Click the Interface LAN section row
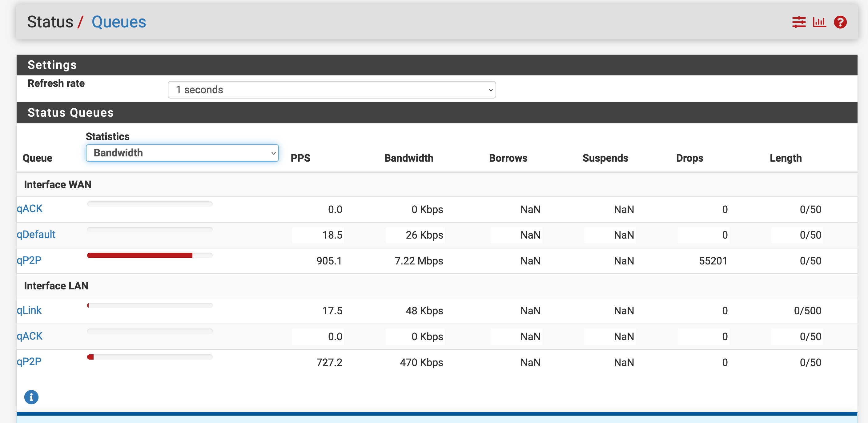The image size is (868, 423). tap(56, 286)
